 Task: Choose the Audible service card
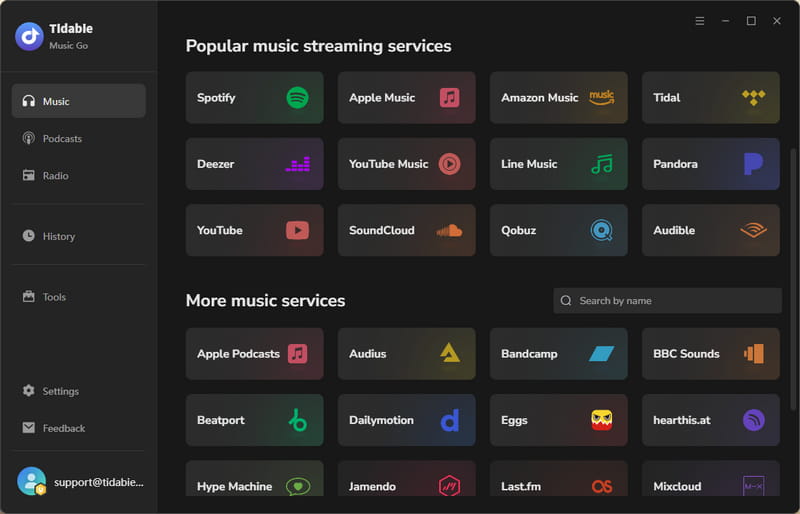click(x=710, y=230)
